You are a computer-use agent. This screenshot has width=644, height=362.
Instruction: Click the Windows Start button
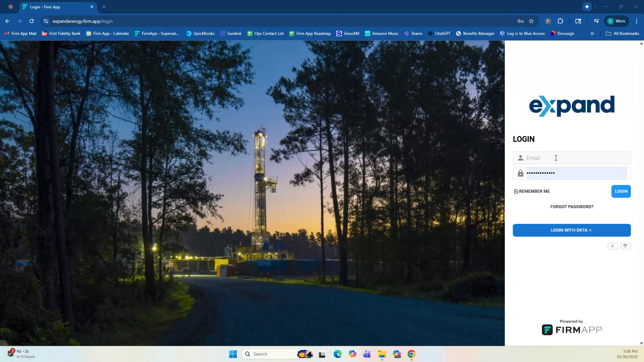[x=233, y=354]
